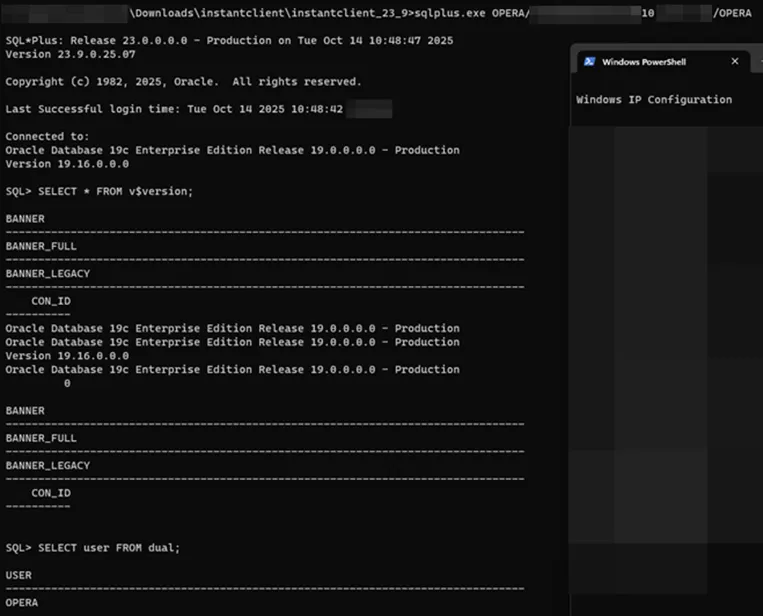Click the CON_ID value 0
Screen dimensions: 763x616
click(67, 383)
